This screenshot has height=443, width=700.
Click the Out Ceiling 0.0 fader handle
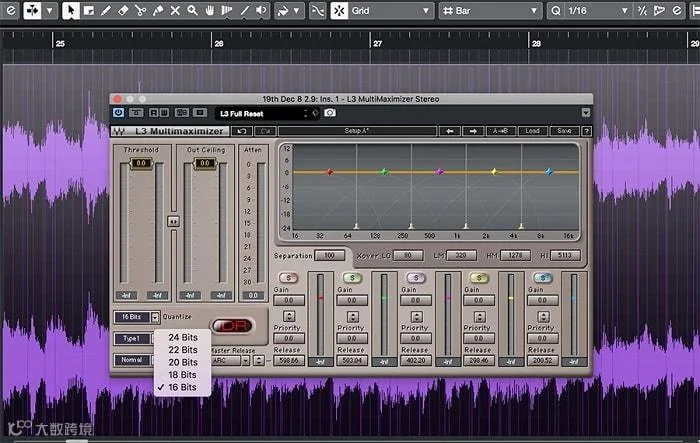point(205,163)
